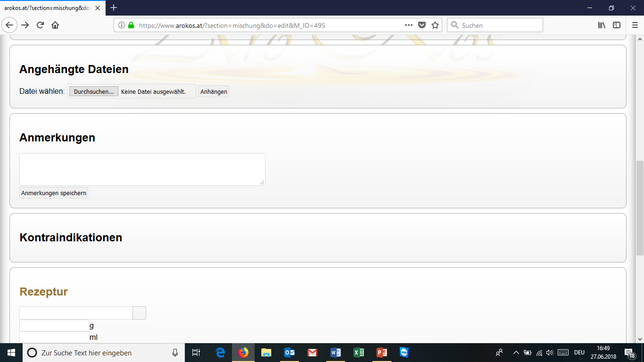
Task: Open Excel from taskbar
Action: click(358, 353)
